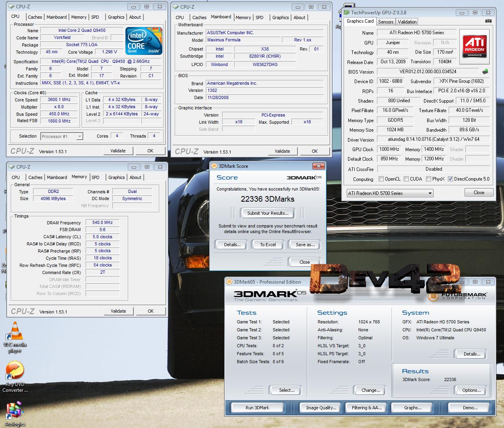
Task: Click the BIOS Version value in GPU-Z
Action: [428, 72]
